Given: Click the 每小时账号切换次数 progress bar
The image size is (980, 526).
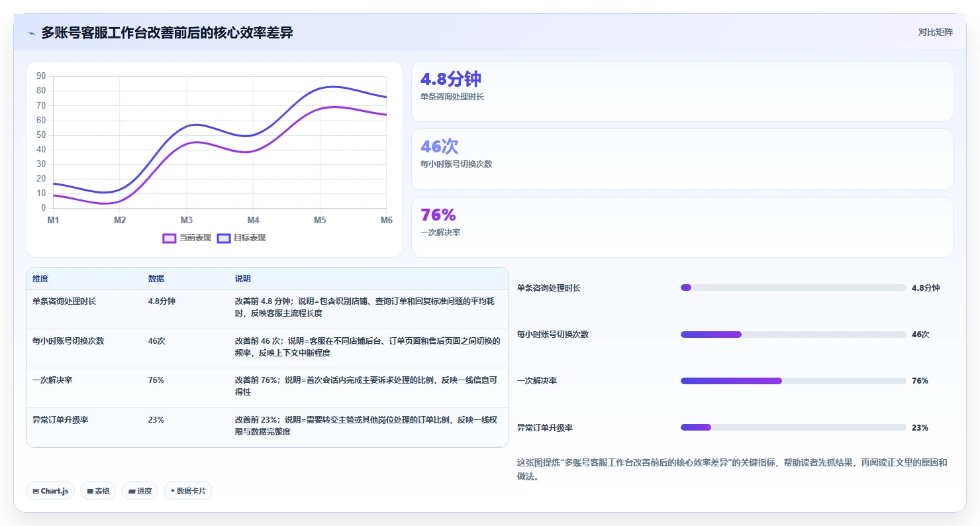Looking at the screenshot, I should point(793,335).
